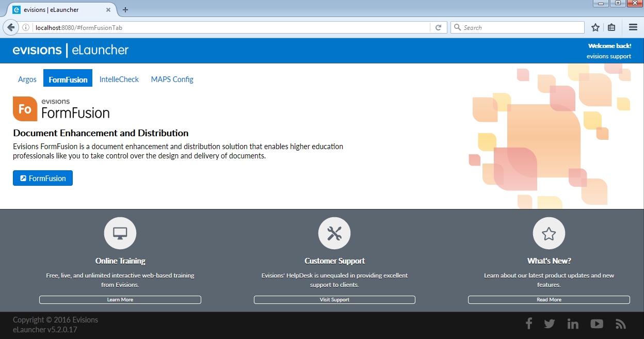644x339 pixels.
Task: Launch FormFusion with the blue button
Action: pos(43,178)
